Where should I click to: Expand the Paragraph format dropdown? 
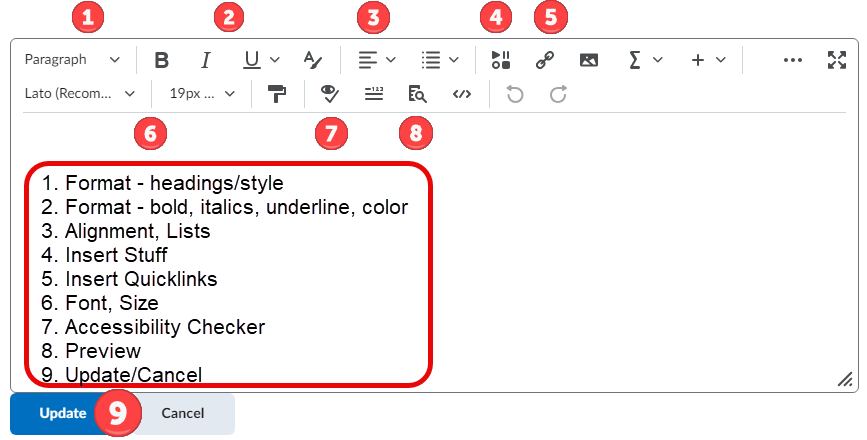(72, 60)
